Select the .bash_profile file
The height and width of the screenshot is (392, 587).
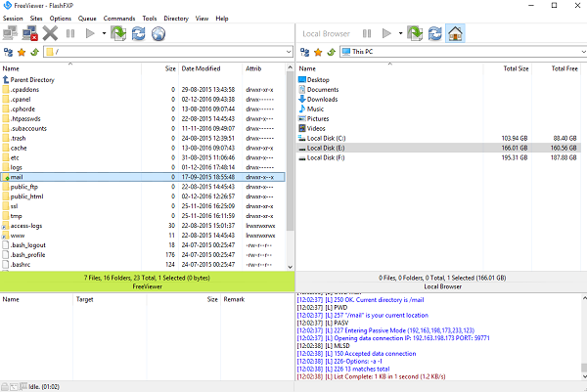[x=23, y=255]
